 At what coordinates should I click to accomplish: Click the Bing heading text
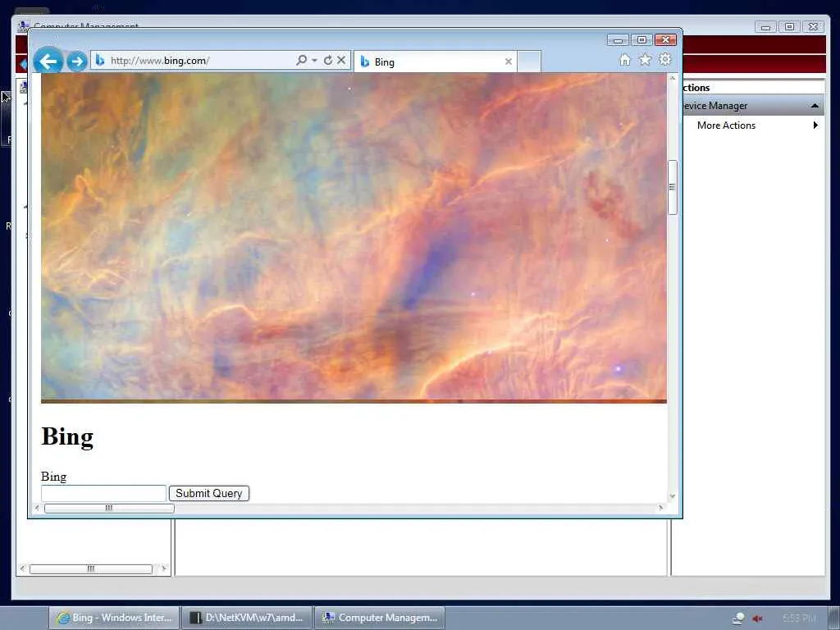[67, 436]
